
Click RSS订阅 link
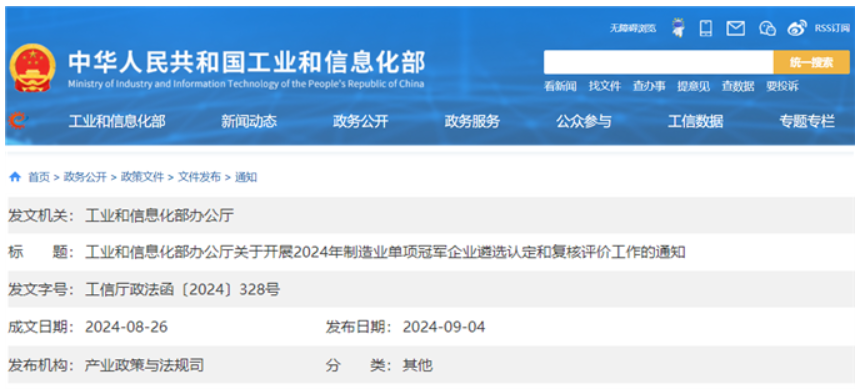tap(832, 28)
